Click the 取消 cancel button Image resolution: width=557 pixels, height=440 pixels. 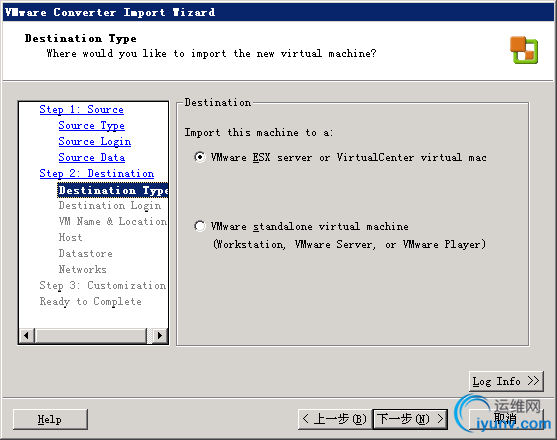pos(506,419)
